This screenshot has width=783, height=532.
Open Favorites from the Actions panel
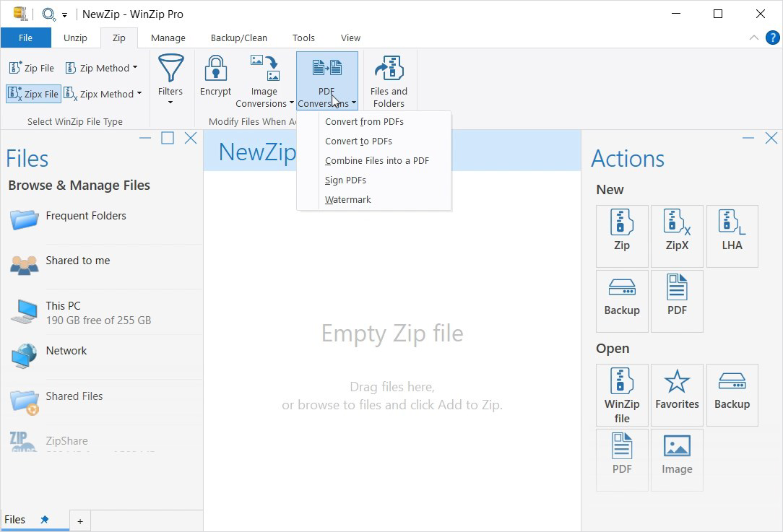[677, 395]
